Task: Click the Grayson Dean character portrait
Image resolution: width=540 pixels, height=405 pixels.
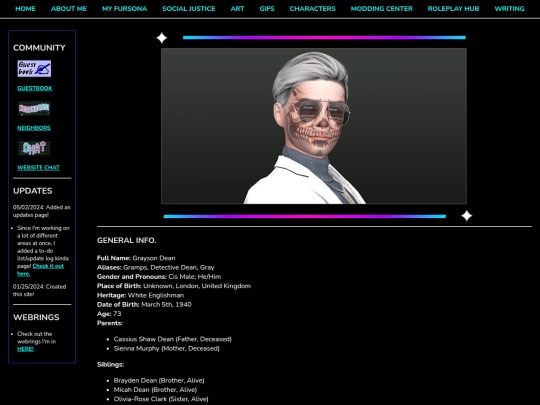Action: pyautogui.click(x=314, y=126)
